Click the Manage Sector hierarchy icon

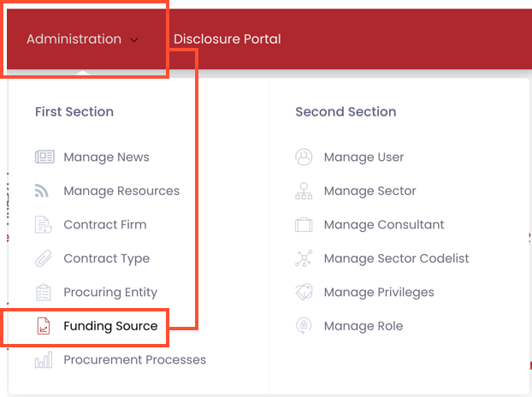[304, 191]
